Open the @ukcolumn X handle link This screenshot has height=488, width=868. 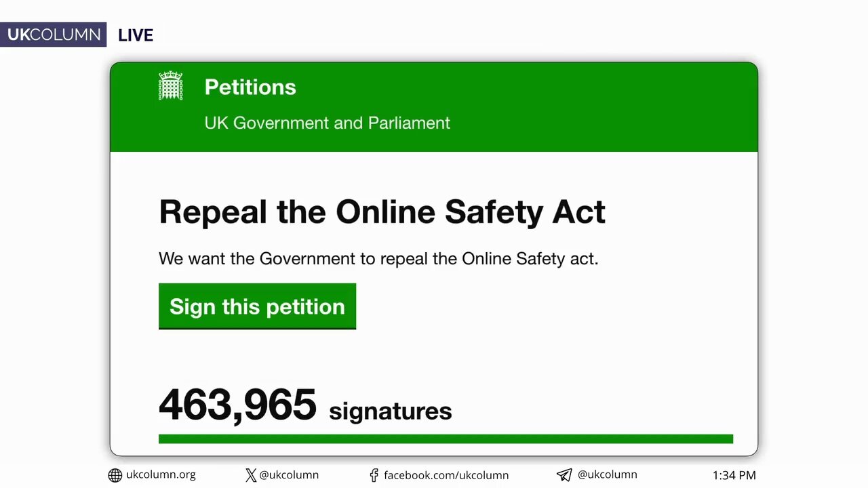[289, 475]
